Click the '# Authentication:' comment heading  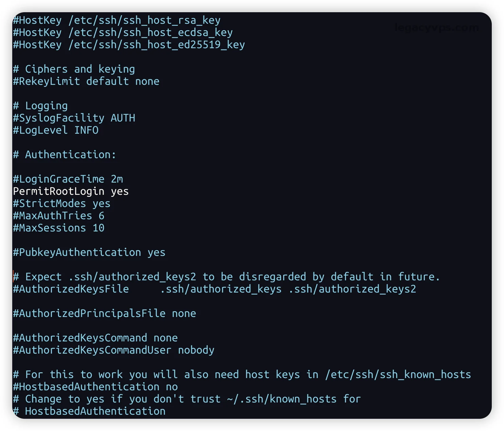coord(65,155)
